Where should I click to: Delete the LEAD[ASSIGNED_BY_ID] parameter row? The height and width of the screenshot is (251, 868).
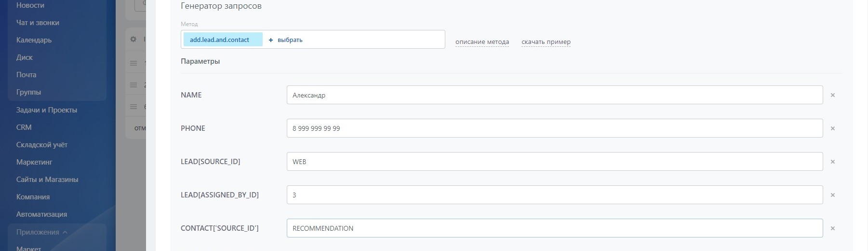click(832, 195)
